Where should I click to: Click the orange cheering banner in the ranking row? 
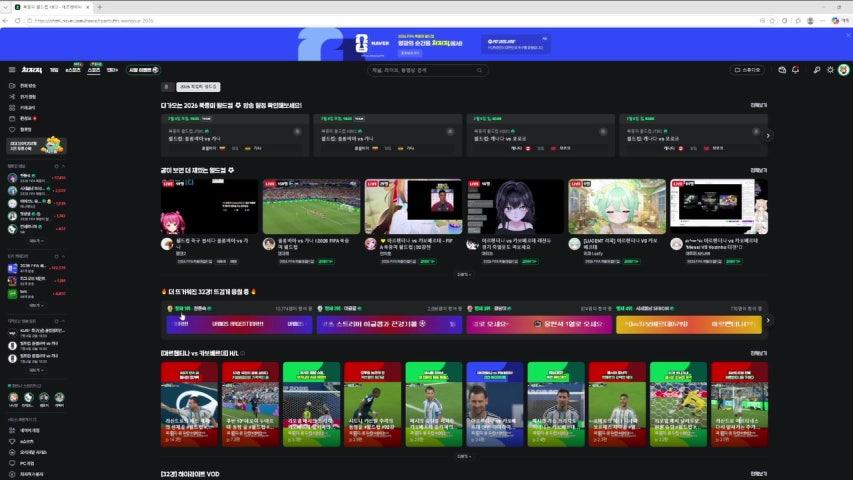point(689,324)
